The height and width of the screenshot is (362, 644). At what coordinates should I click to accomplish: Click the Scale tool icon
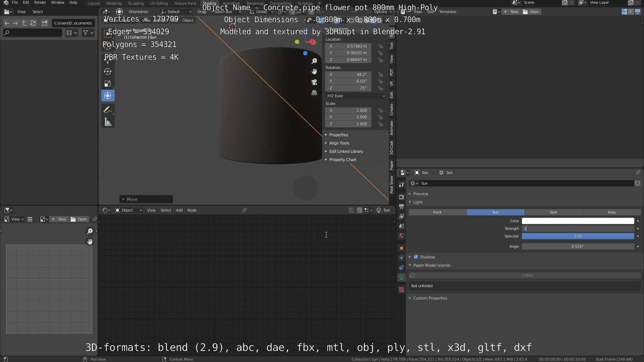coord(108,84)
